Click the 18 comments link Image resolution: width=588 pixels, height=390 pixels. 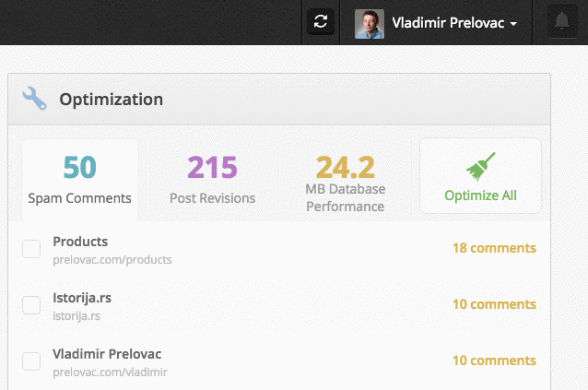pos(494,248)
